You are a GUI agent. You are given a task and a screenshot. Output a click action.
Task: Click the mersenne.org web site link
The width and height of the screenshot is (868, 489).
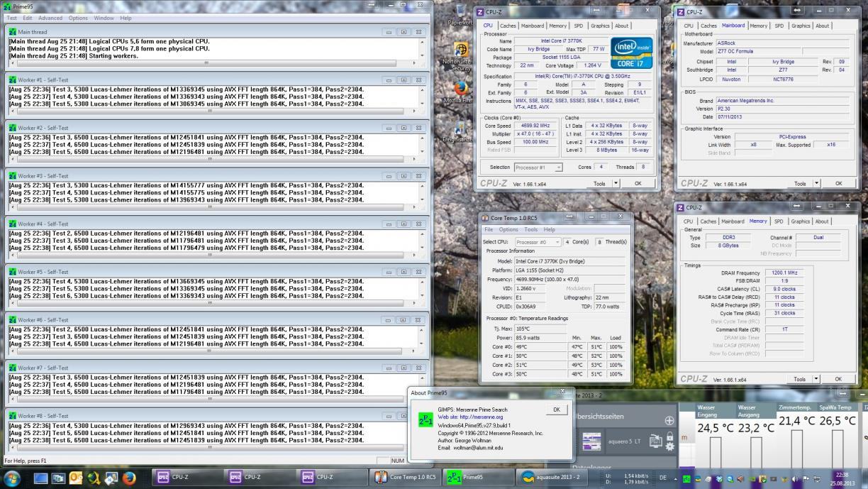[470, 417]
